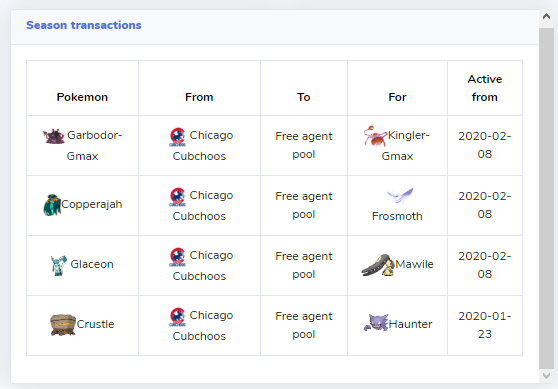The height and width of the screenshot is (389, 558).
Task: Click the From column header
Action: [199, 97]
